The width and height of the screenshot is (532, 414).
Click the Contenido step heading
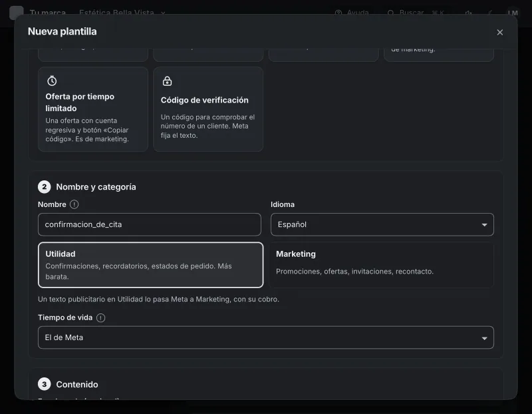pyautogui.click(x=77, y=385)
